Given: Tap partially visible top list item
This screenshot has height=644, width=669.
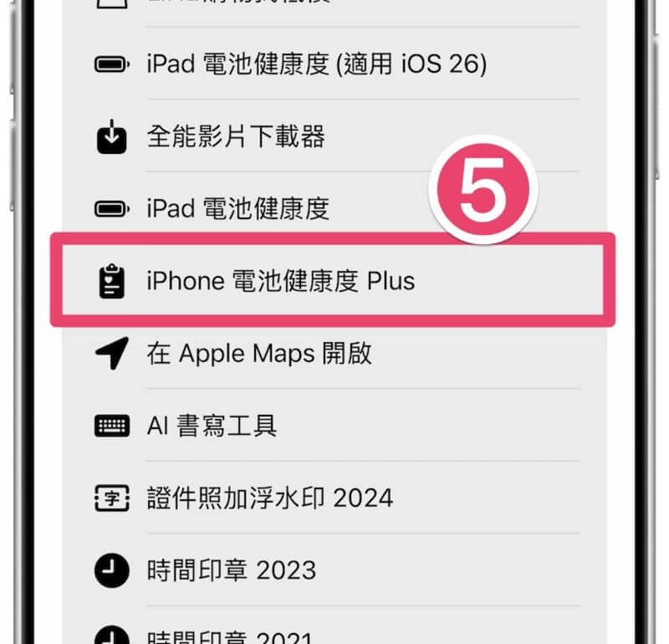Looking at the screenshot, I should coord(334,13).
